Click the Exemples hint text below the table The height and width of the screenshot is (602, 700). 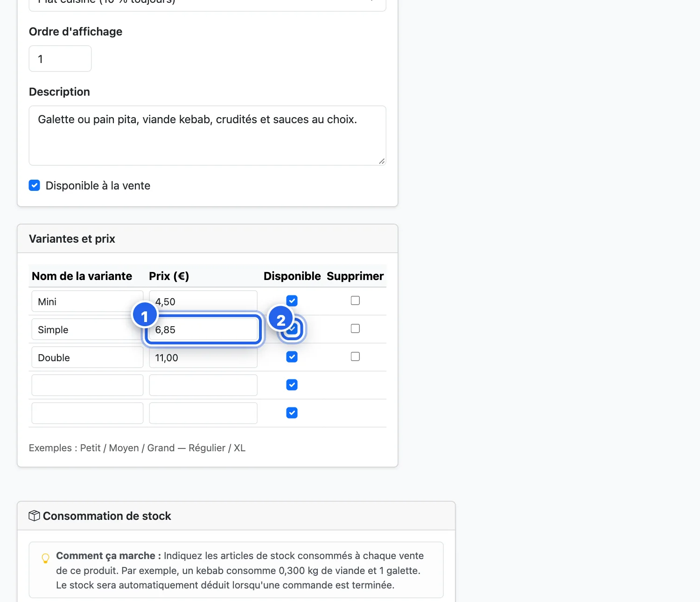pyautogui.click(x=137, y=448)
